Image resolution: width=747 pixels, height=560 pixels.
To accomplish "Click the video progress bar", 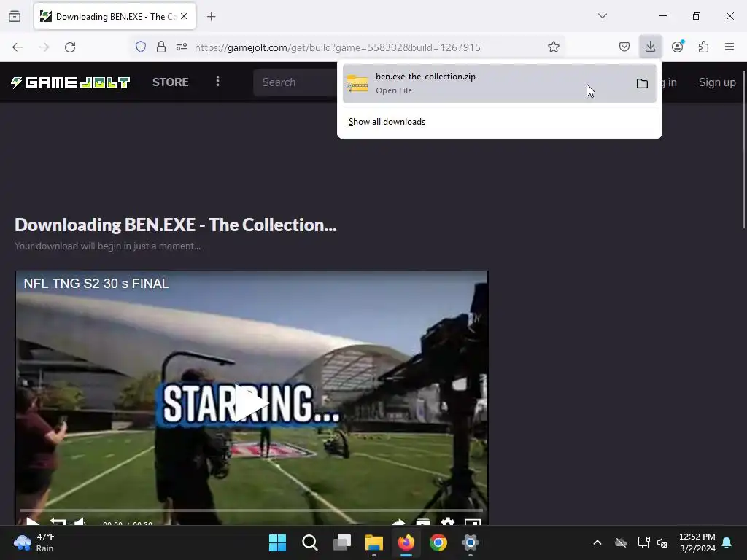I will 252,510.
